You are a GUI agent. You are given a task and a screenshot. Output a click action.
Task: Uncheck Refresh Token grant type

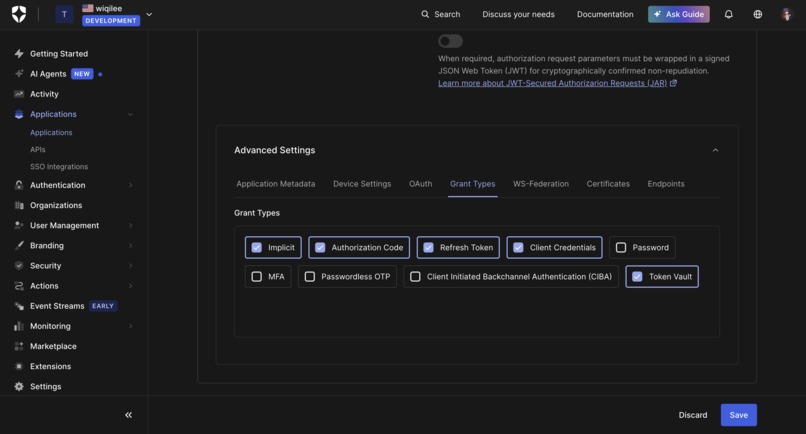pyautogui.click(x=428, y=247)
